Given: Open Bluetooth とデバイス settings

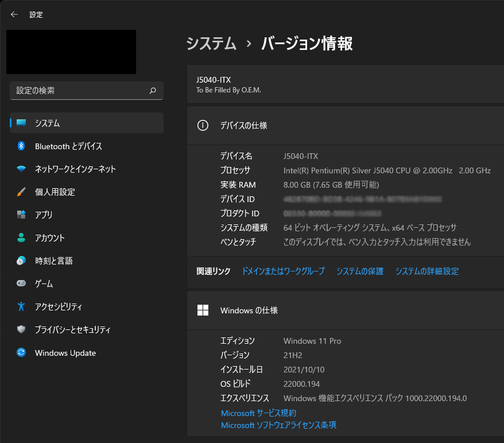Looking at the screenshot, I should click(x=68, y=146).
